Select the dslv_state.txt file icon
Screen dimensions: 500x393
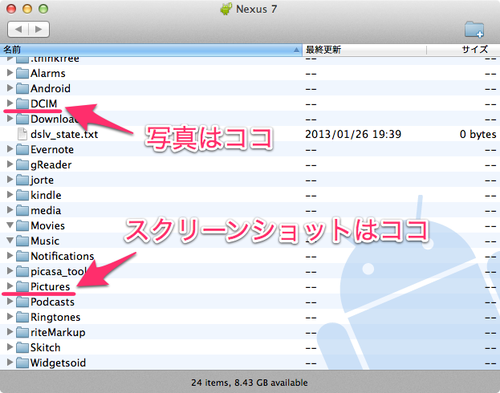click(x=22, y=134)
